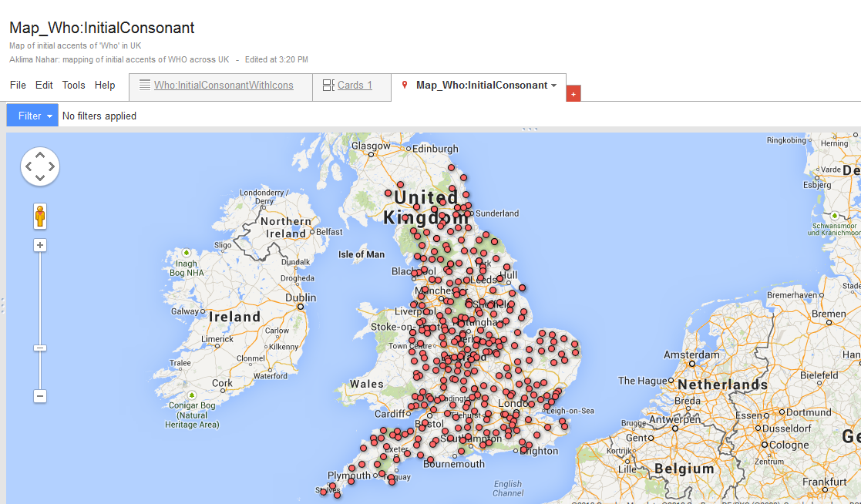The width and height of the screenshot is (861, 504).
Task: Click the Antwerpen label on the map
Action: point(675,419)
